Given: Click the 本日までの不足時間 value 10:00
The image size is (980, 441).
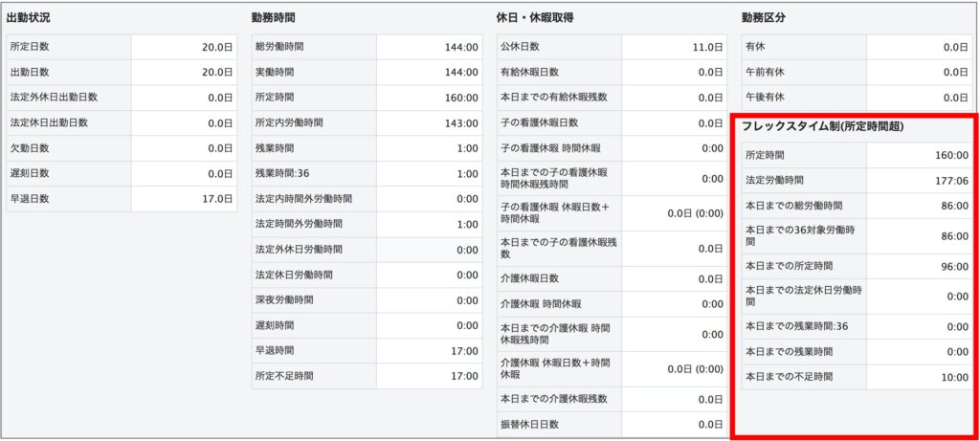Looking at the screenshot, I should 952,377.
